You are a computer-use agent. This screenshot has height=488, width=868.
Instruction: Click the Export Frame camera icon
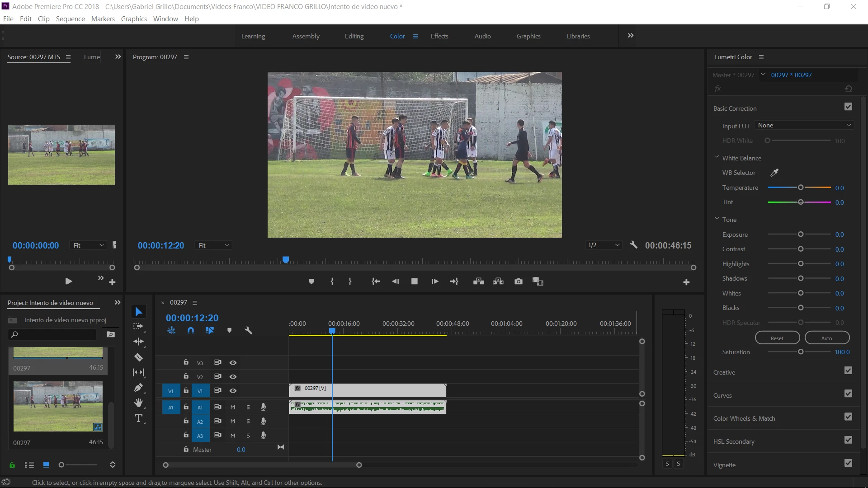click(x=518, y=282)
